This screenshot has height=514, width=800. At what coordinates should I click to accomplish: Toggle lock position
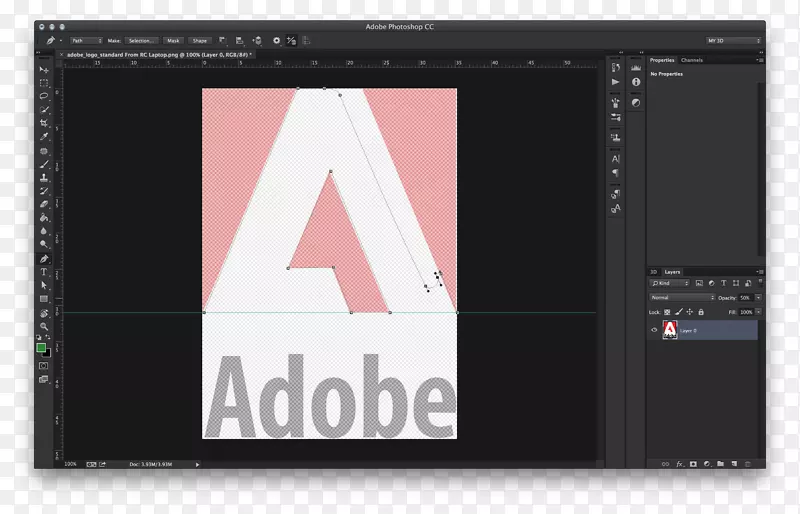689,312
